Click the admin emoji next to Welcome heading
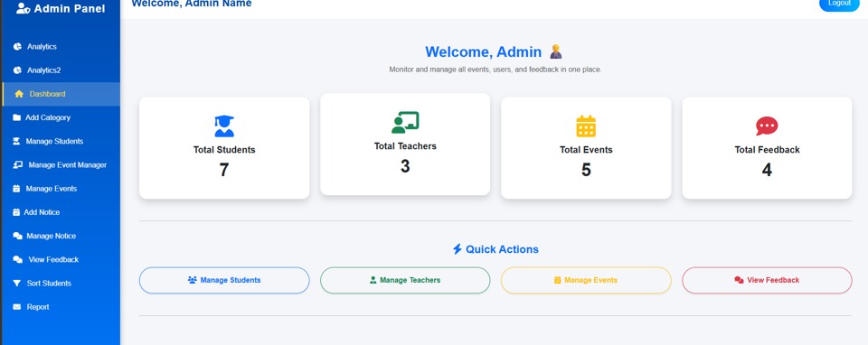868x345 pixels. [556, 52]
